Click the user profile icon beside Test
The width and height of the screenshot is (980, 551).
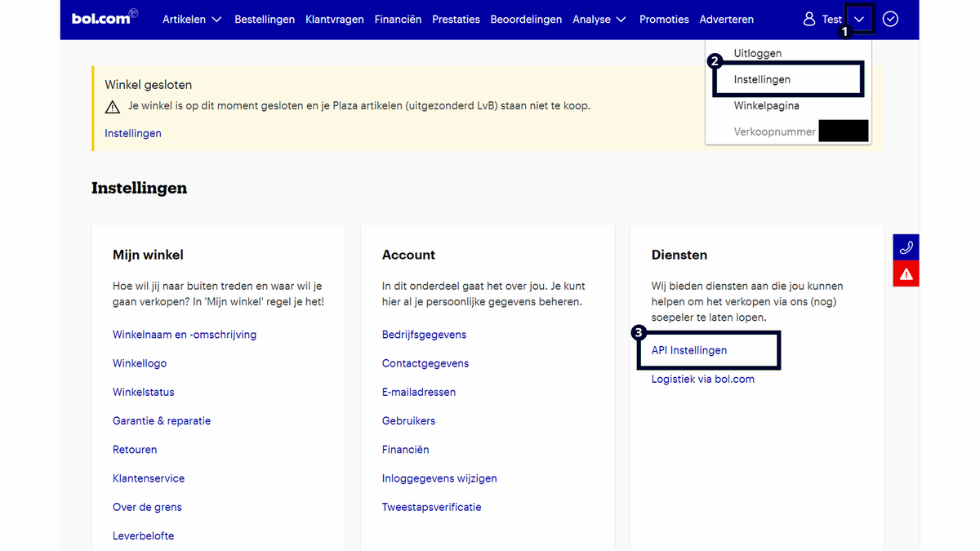click(x=809, y=19)
